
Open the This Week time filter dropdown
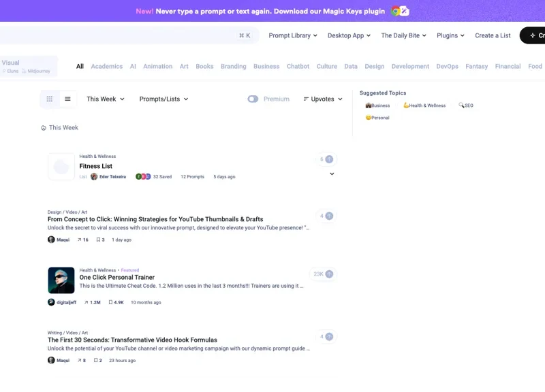[106, 99]
